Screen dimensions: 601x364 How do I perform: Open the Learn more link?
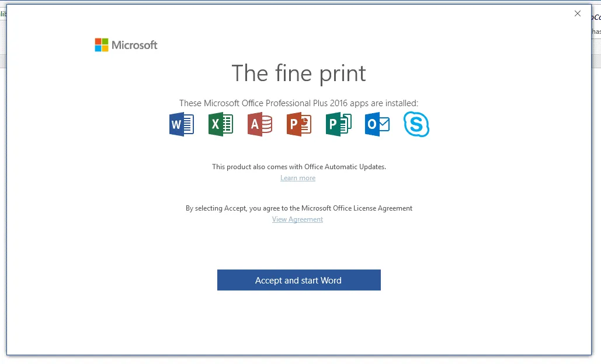pos(298,178)
